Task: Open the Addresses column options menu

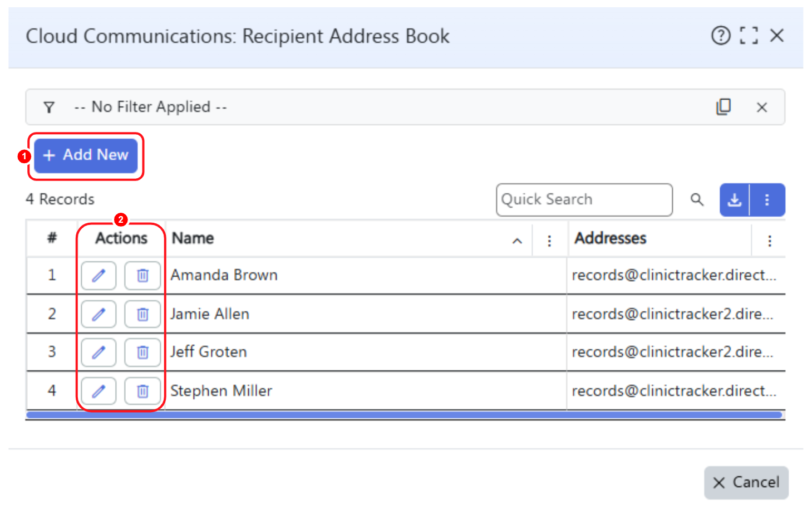Action: tap(770, 241)
